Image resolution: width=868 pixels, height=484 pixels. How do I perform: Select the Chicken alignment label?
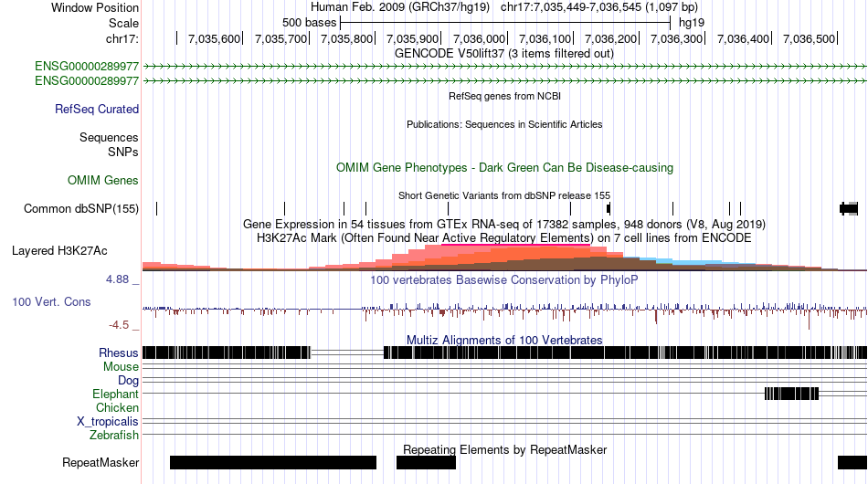coord(117,407)
